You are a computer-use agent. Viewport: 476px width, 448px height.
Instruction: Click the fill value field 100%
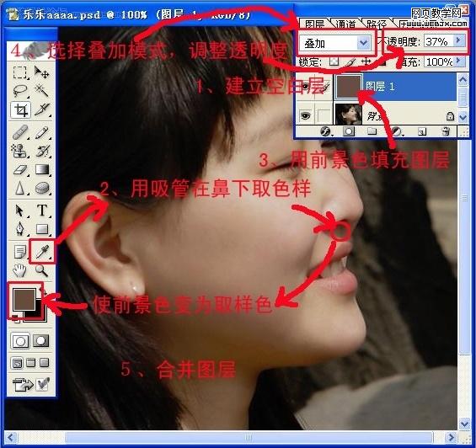[439, 62]
